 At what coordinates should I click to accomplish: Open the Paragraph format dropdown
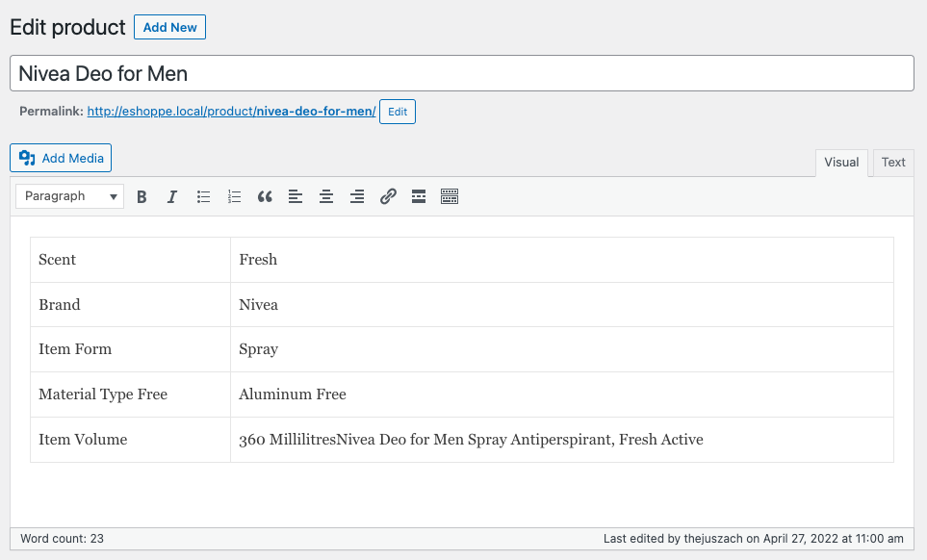(69, 196)
